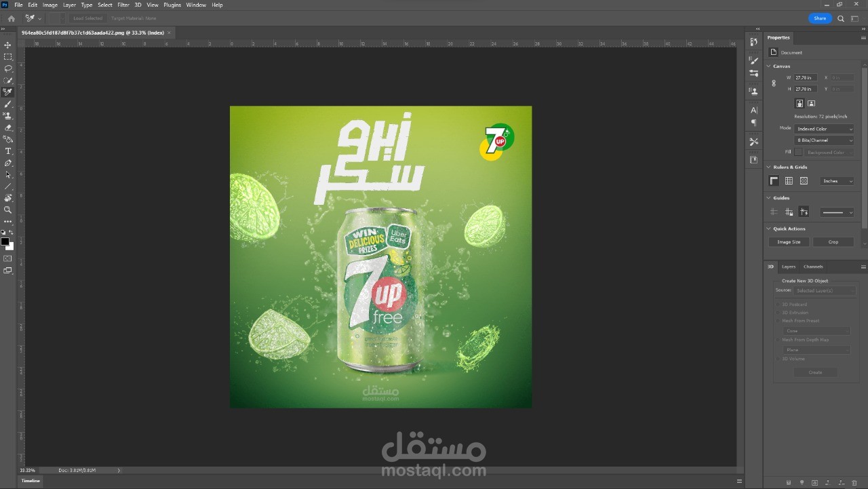868x489 pixels.
Task: Open the Image menu
Action: pos(50,5)
